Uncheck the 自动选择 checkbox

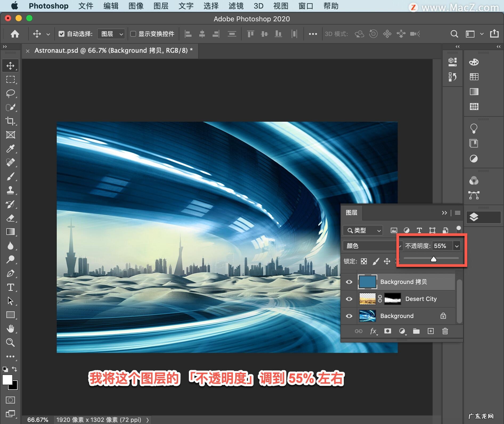pos(62,34)
